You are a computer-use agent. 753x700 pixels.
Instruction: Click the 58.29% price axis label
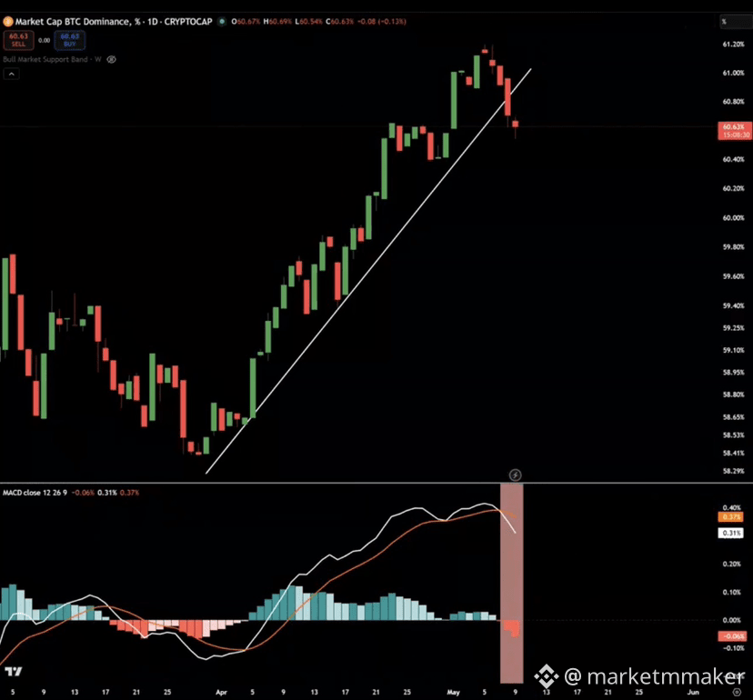(x=733, y=471)
